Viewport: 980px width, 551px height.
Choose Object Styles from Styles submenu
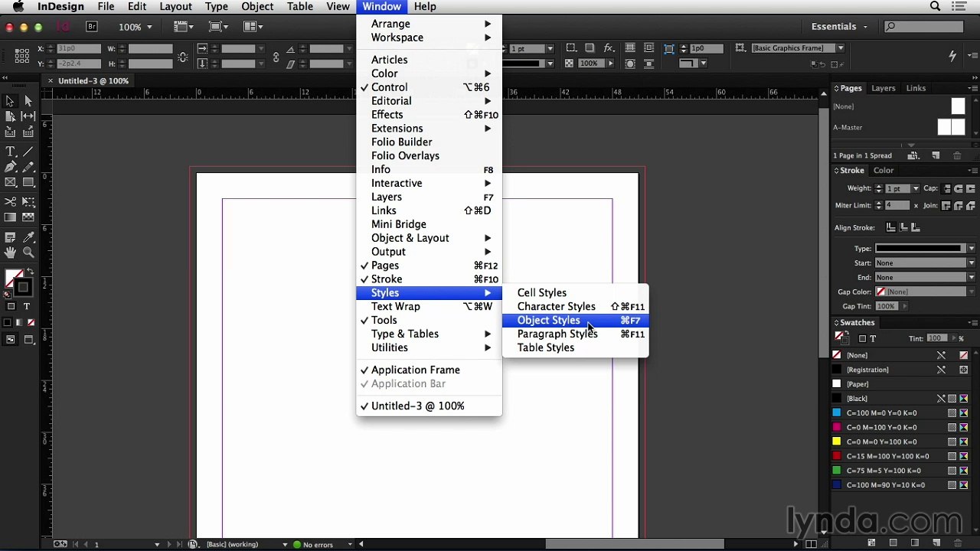pyautogui.click(x=575, y=321)
